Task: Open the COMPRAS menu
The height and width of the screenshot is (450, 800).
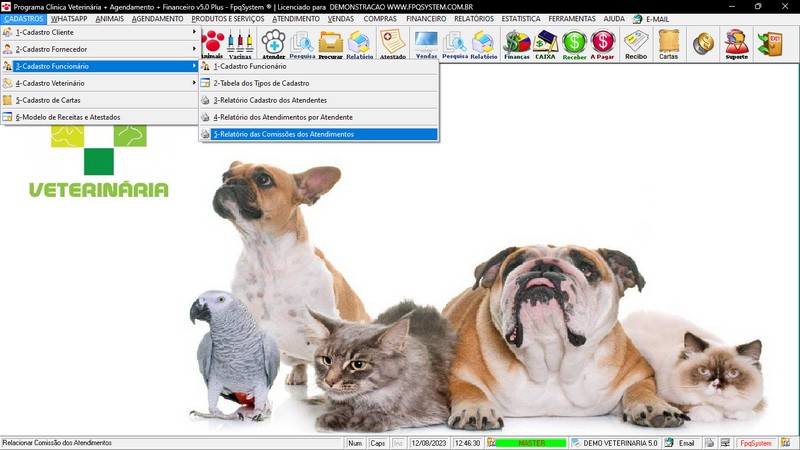Action: pos(380,19)
